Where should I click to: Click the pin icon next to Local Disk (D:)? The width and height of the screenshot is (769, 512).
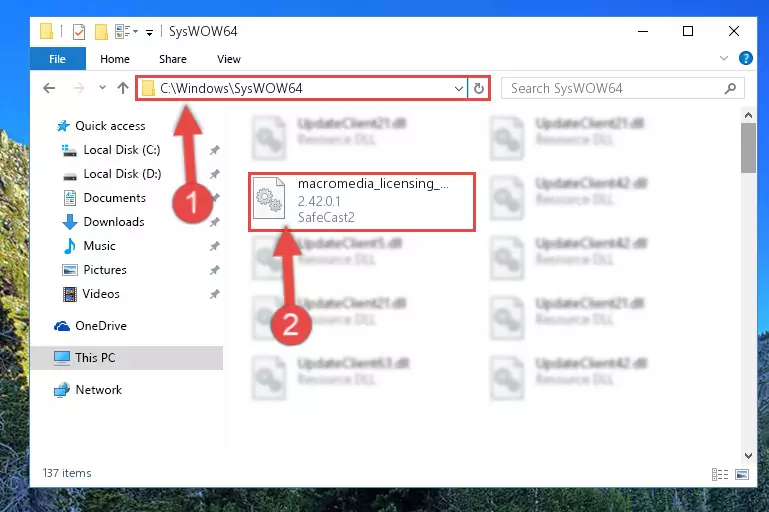[x=214, y=174]
